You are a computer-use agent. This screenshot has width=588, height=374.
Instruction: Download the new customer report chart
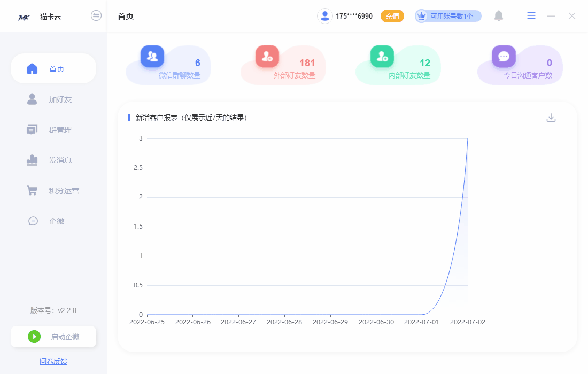(551, 118)
